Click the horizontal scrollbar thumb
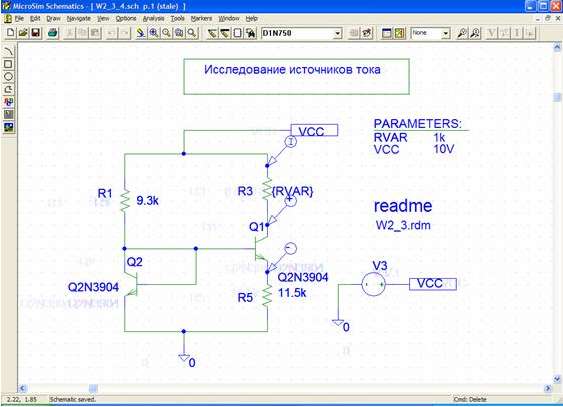563x407 pixels. tap(93, 388)
